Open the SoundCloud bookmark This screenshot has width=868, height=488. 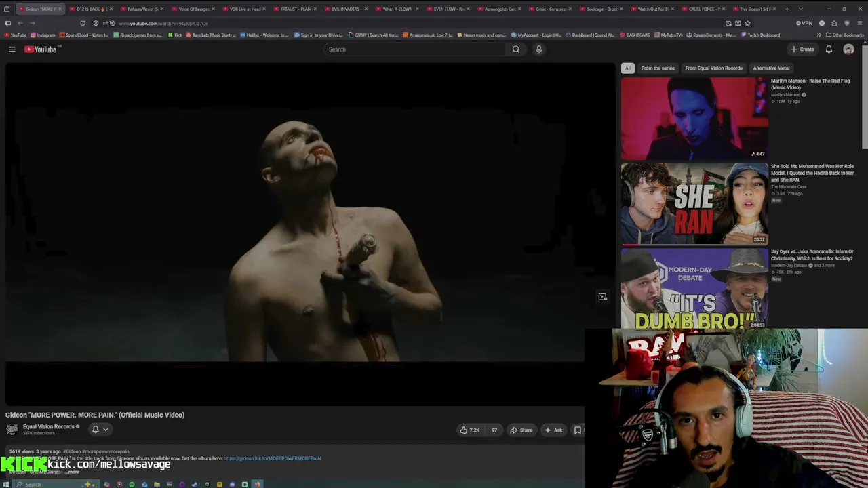click(x=85, y=35)
